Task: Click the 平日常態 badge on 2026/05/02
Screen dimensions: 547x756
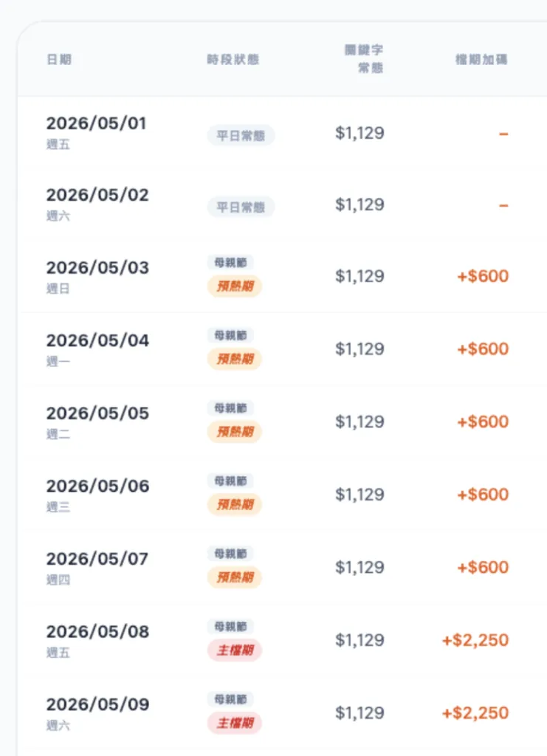Action: (241, 207)
